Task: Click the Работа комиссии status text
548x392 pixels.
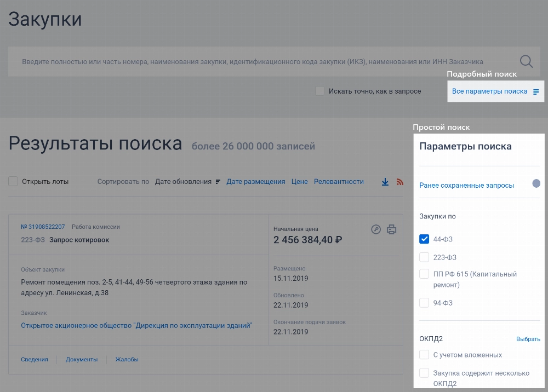Action: pos(96,227)
